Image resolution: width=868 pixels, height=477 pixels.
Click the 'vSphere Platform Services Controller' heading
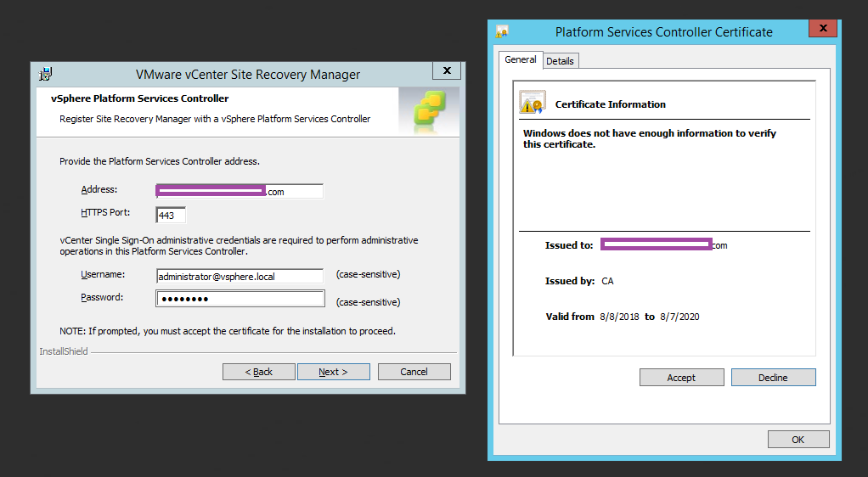pyautogui.click(x=139, y=98)
